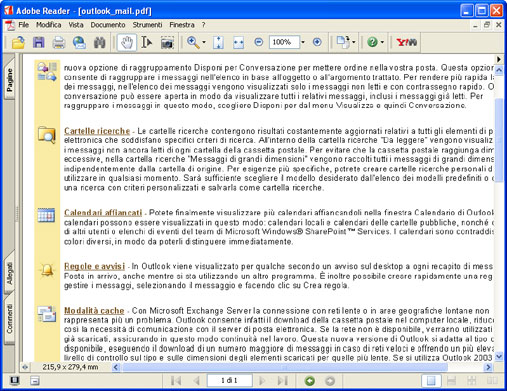
Task: Zoom in with the plus circle button
Action: pos(317,42)
